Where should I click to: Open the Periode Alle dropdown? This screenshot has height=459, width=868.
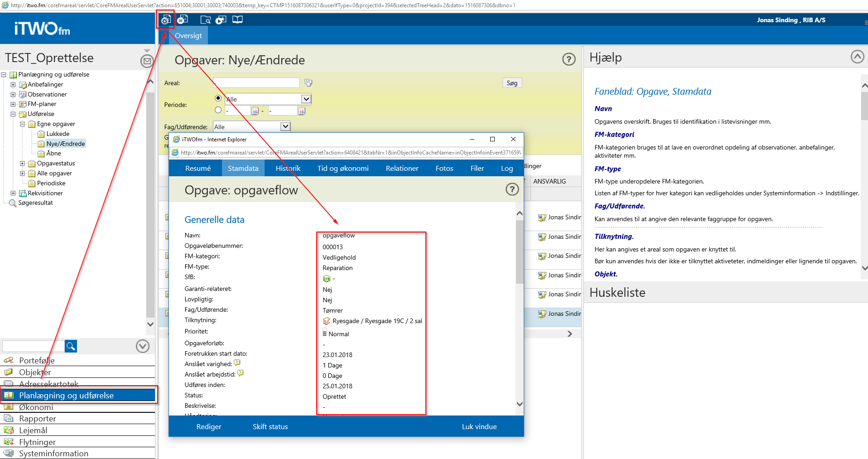(x=306, y=99)
